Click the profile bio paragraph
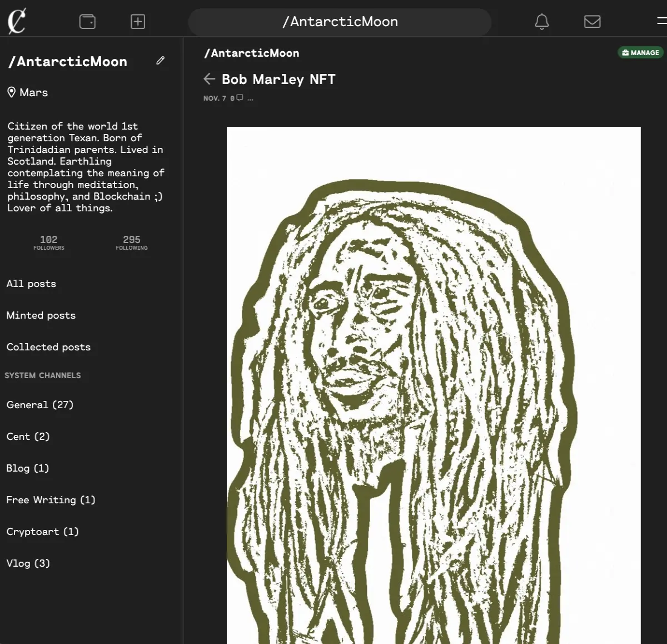667x644 pixels. 86,167
